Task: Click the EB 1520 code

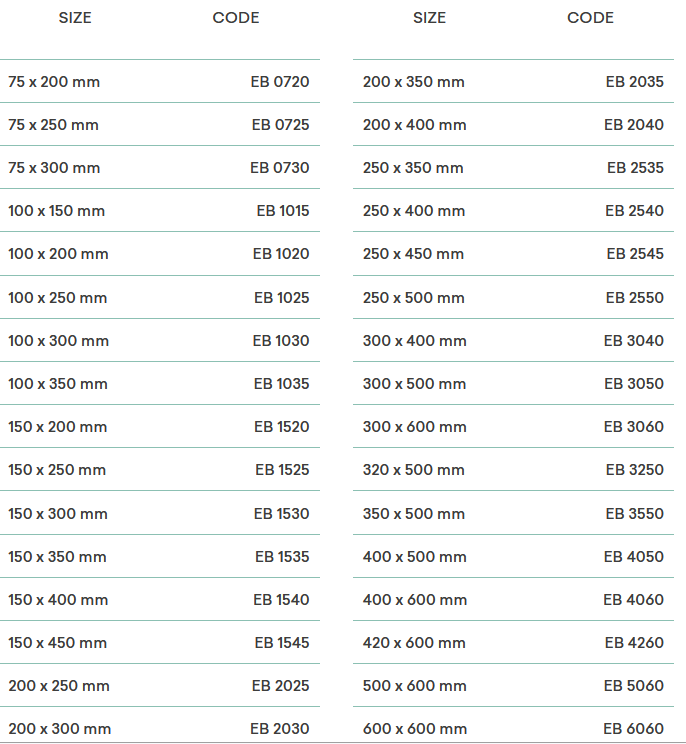Action: click(281, 427)
